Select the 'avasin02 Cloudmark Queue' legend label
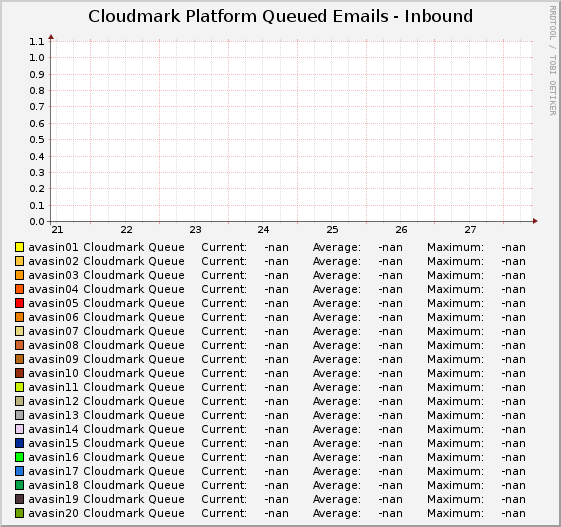Viewport: 561px width, 527px height. (106, 261)
